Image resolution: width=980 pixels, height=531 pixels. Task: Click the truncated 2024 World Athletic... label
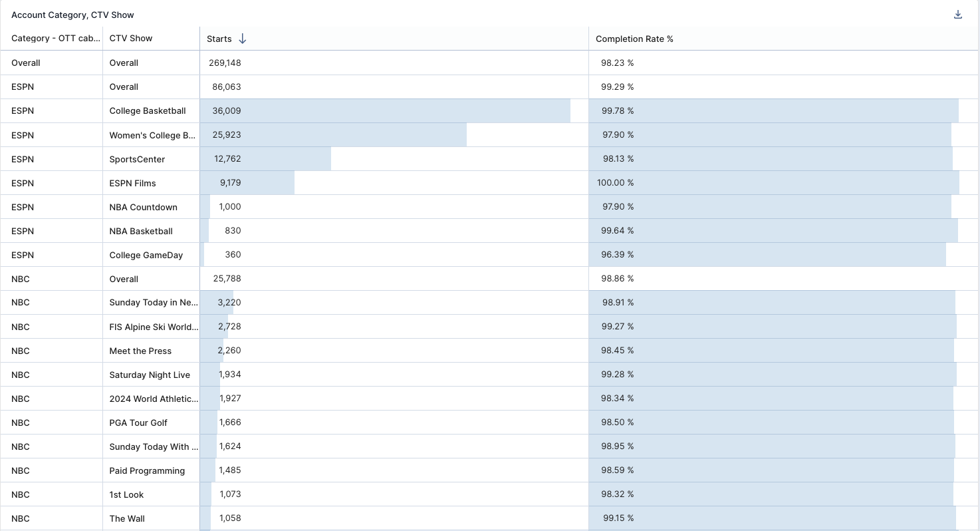pos(154,399)
